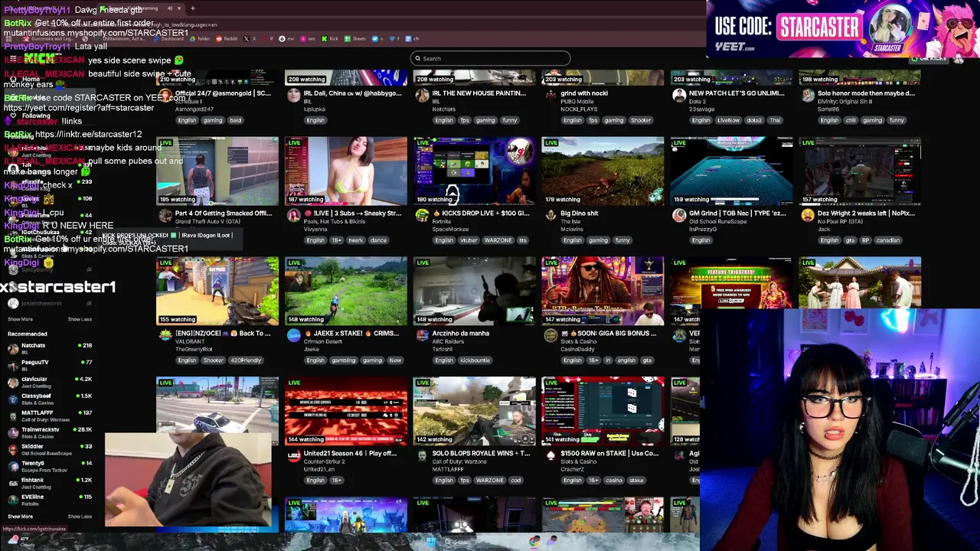Open PeeguuTV in Recommended list
980x551 pixels.
(50, 365)
